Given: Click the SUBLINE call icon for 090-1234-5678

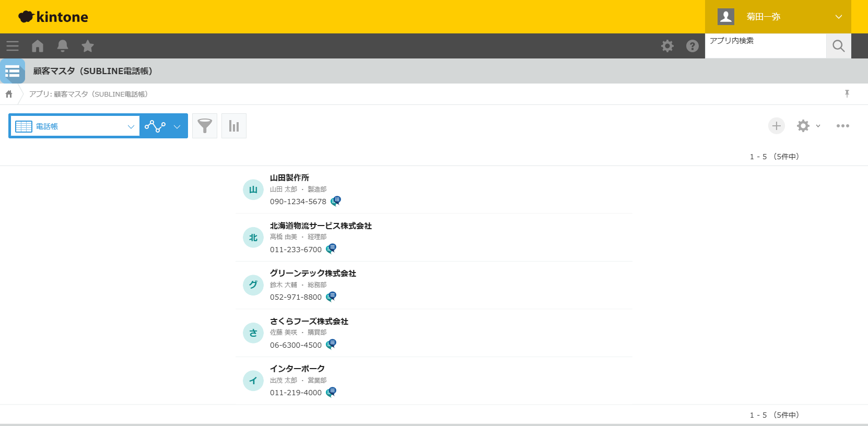Looking at the screenshot, I should pyautogui.click(x=336, y=201).
